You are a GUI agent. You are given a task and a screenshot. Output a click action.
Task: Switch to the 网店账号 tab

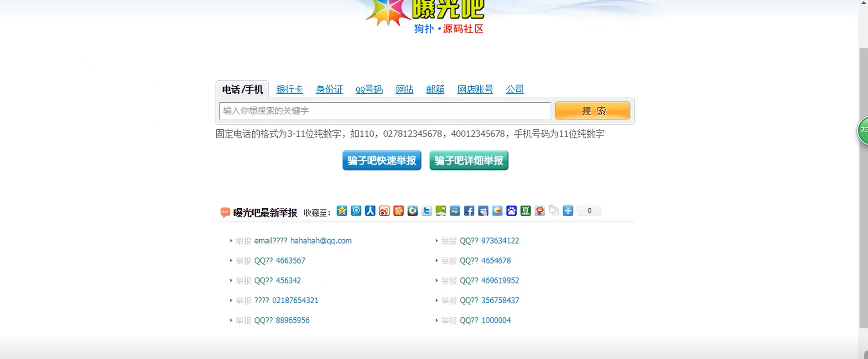pyautogui.click(x=475, y=90)
